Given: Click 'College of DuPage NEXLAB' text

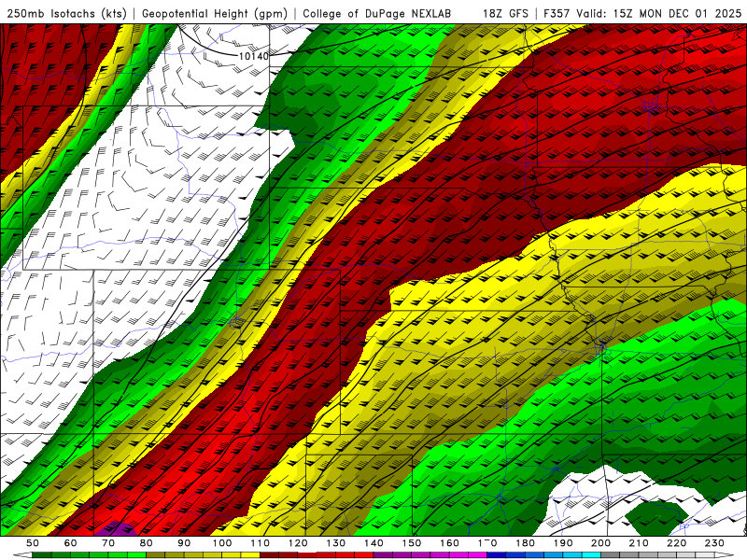Looking at the screenshot, I should [x=377, y=13].
